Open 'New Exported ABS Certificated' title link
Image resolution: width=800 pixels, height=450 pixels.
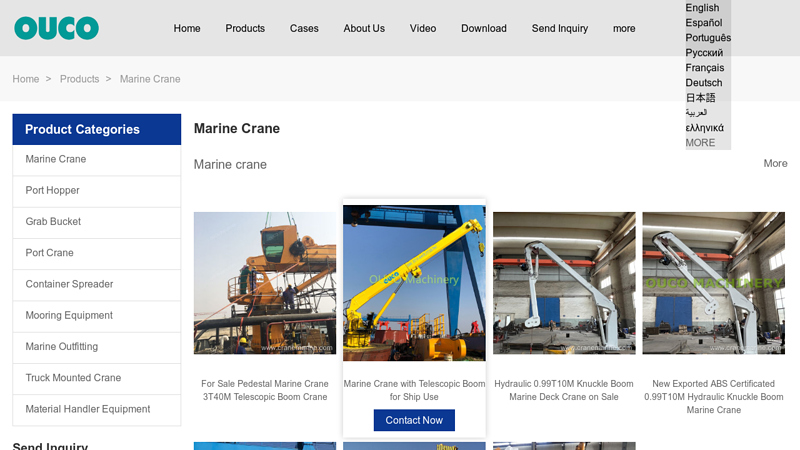tap(713, 397)
